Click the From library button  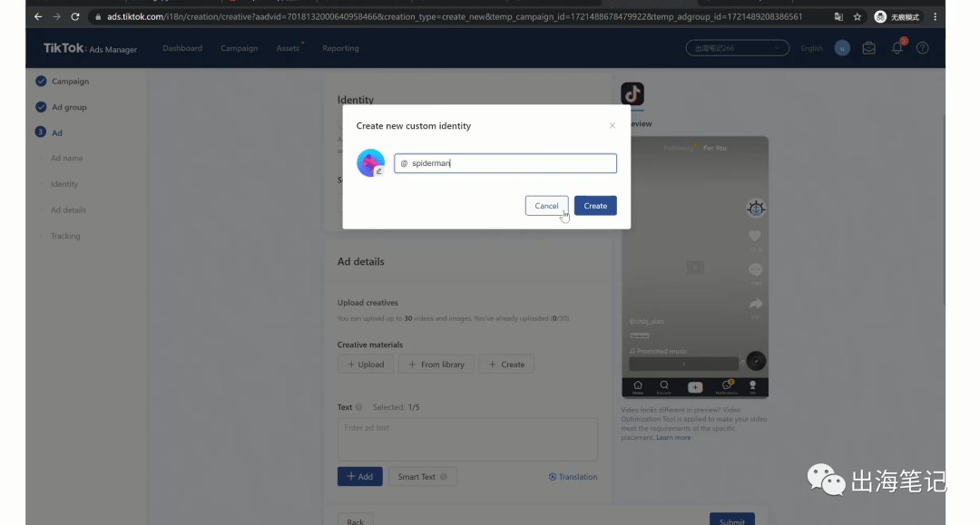pos(436,364)
